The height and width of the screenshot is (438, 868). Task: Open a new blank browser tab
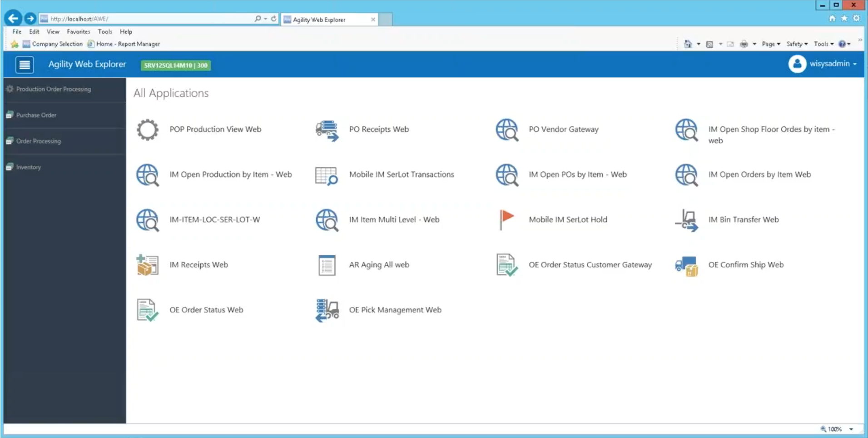[x=386, y=20]
